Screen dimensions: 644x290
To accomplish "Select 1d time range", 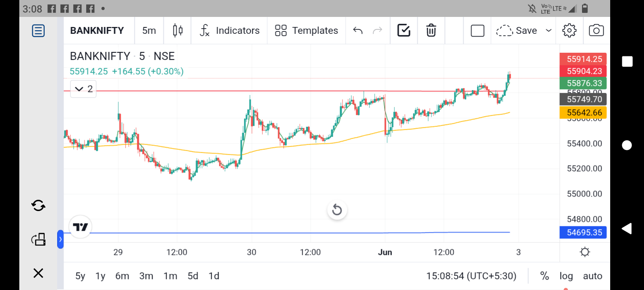I will [214, 276].
